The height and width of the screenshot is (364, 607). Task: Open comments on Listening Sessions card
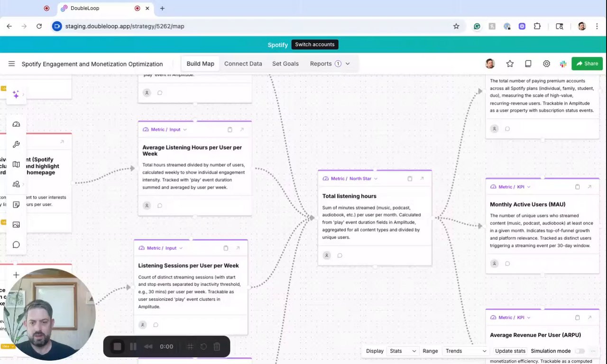pos(156,325)
